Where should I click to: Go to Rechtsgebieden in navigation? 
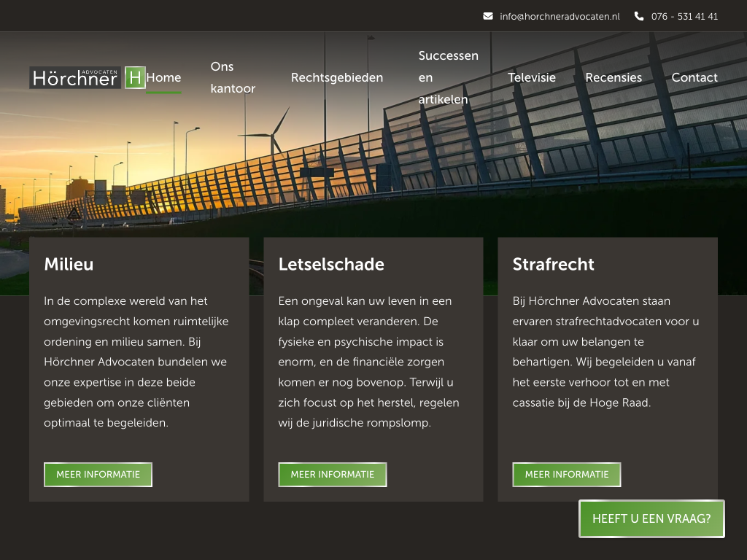[x=336, y=77]
